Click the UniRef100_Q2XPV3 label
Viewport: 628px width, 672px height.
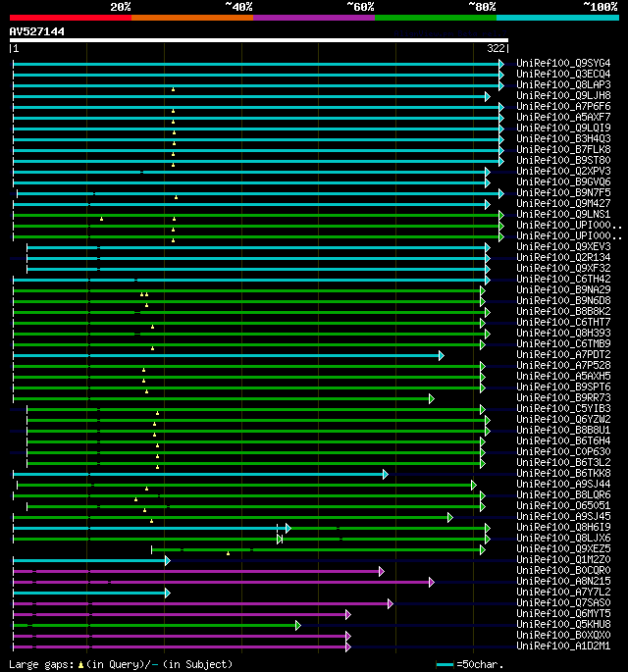(x=563, y=171)
